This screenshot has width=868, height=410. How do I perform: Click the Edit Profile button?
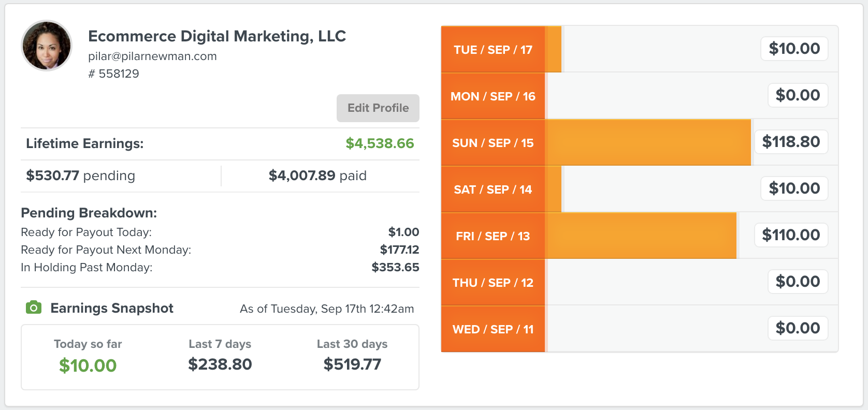click(378, 108)
